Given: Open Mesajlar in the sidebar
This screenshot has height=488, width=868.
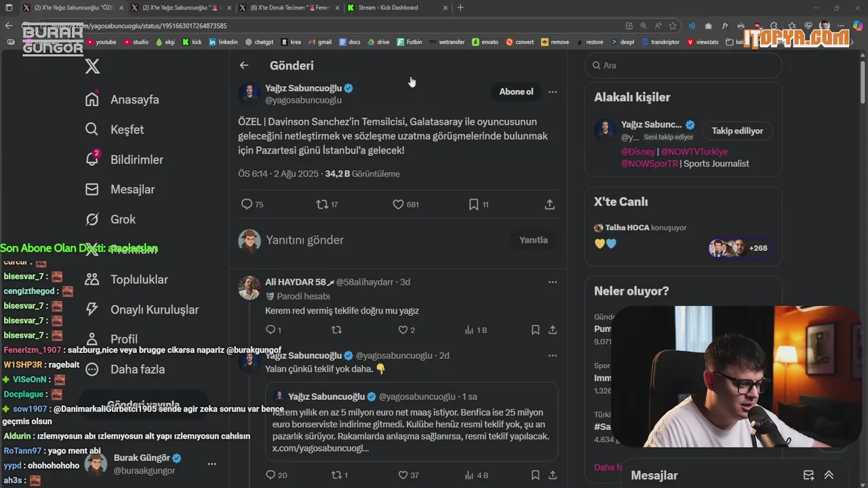Looking at the screenshot, I should (x=119, y=189).
